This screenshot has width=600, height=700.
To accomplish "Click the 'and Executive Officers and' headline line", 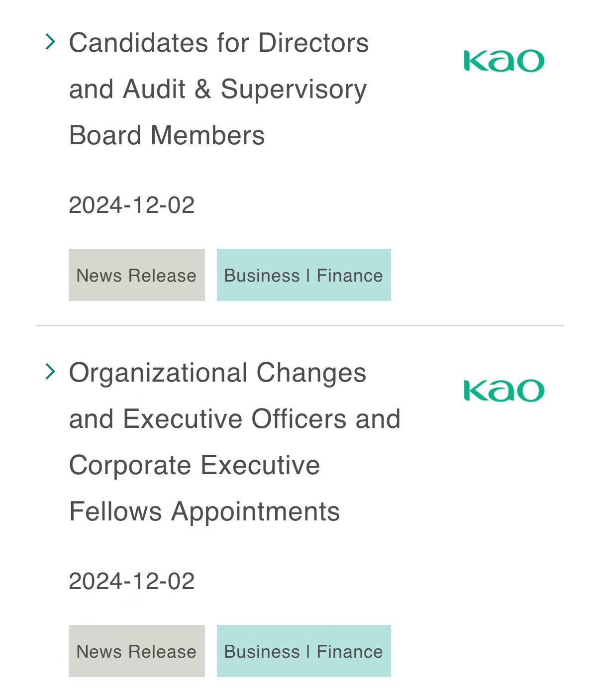I will click(234, 419).
